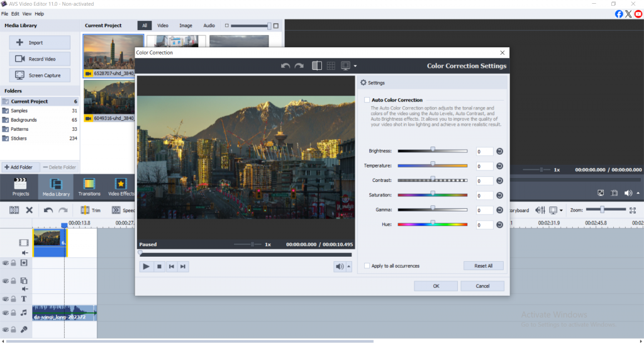Viewport: 644px width, 343px height.
Task: Click the Reset All button
Action: [x=483, y=266]
